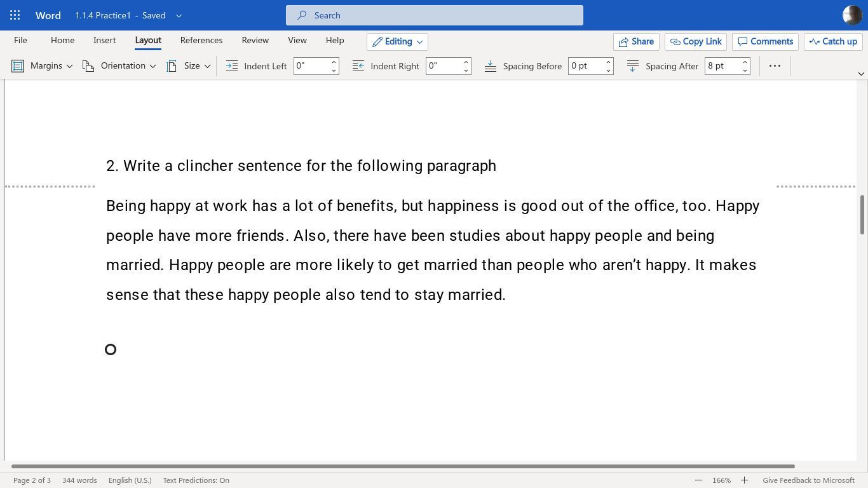Click the Spacing After icon

tap(633, 66)
